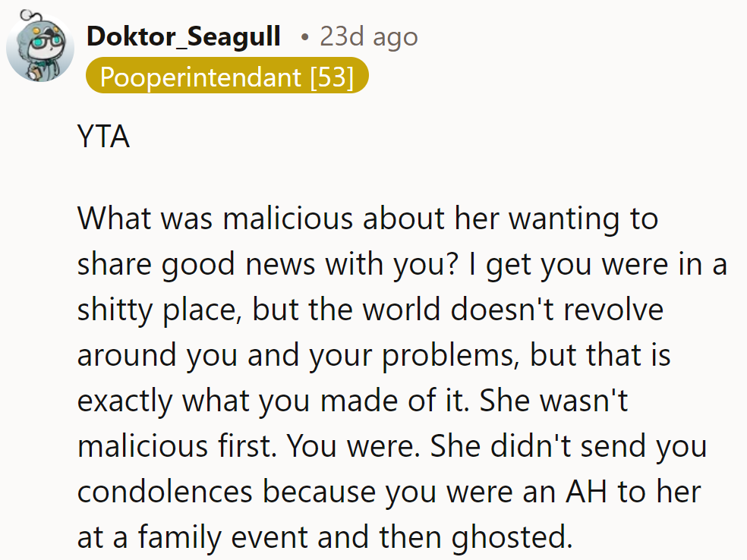Click the number [53] in the flair

[332, 77]
